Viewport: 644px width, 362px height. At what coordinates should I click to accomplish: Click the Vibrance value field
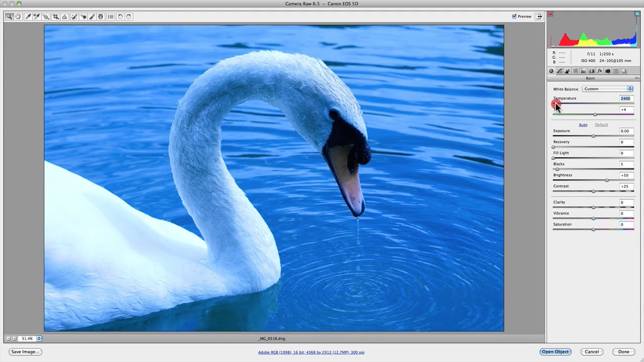pos(626,214)
